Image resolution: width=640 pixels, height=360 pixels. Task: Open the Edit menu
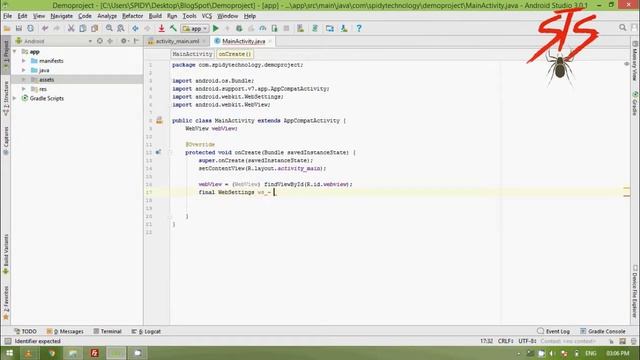(x=22, y=16)
